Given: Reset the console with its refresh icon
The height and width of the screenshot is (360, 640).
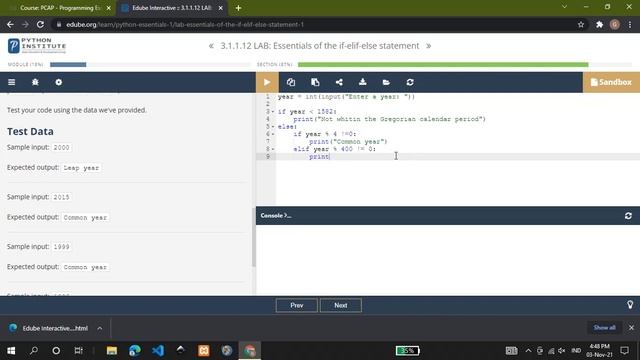Looking at the screenshot, I should pyautogui.click(x=628, y=216).
